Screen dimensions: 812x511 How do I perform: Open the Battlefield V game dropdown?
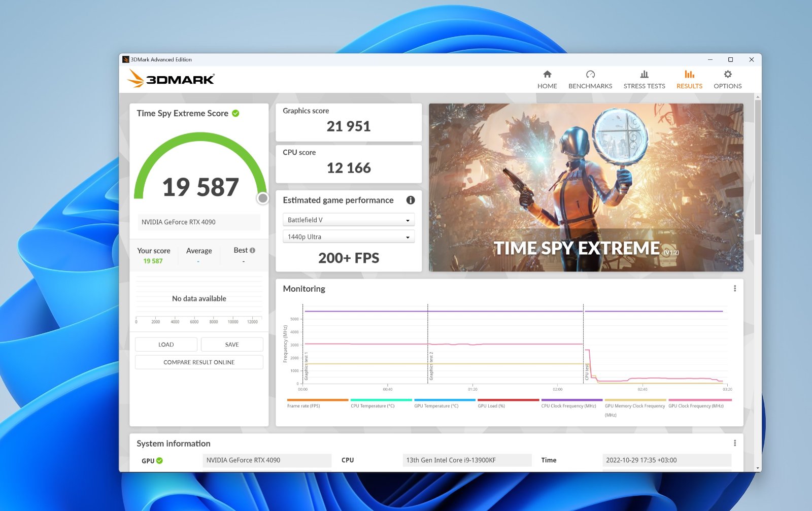point(349,220)
